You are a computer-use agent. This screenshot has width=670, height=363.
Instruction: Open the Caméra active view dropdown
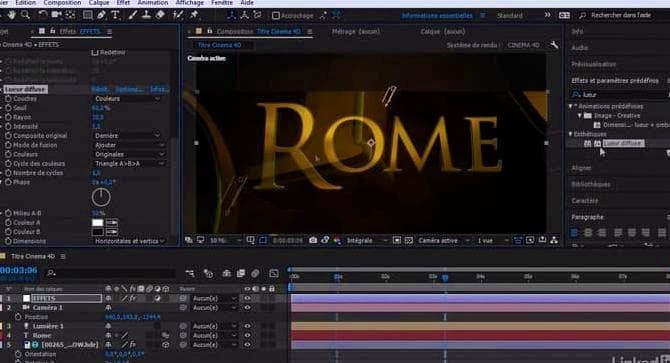444,240
